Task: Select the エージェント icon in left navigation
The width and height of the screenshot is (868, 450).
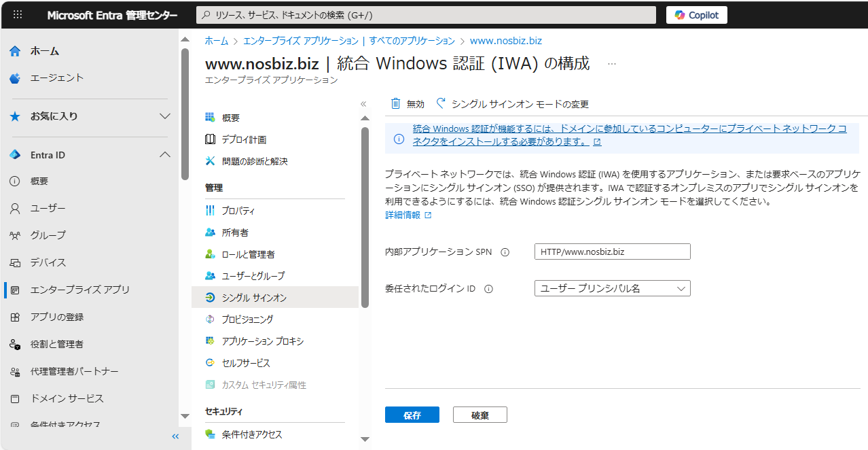Action: tap(15, 78)
